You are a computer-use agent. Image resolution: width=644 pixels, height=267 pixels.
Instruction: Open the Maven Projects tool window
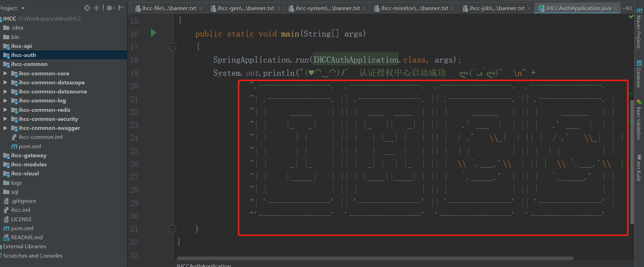639,28
